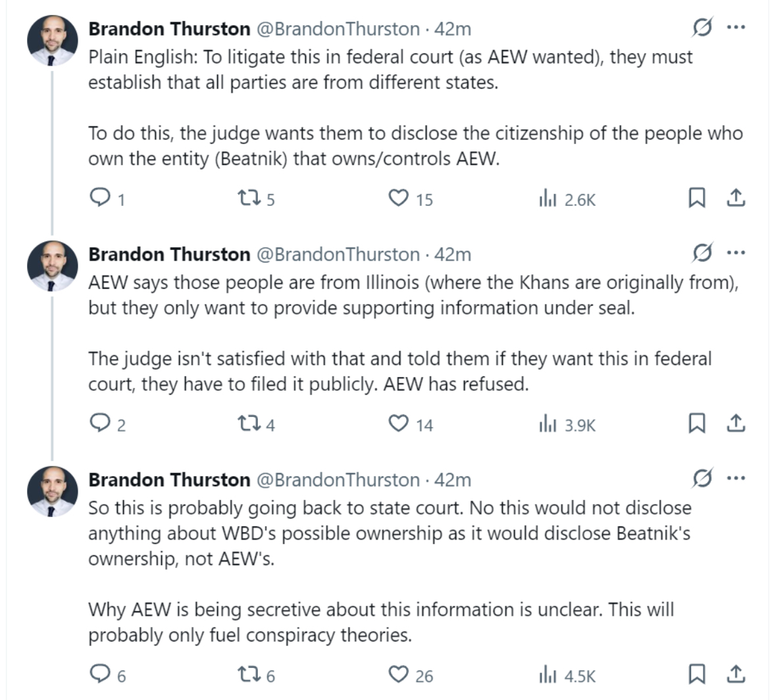The height and width of the screenshot is (700, 770).
Task: Reply to the 'Plain English' tweet
Action: pyautogui.click(x=100, y=198)
